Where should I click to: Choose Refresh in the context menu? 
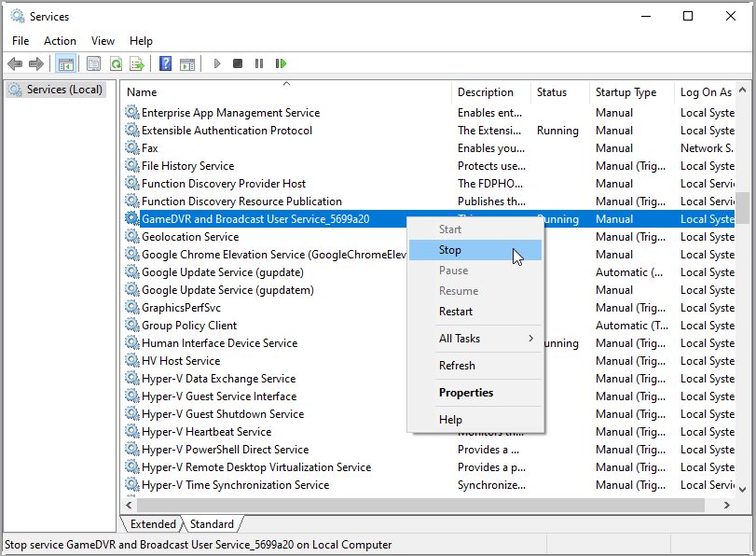[x=474, y=366]
